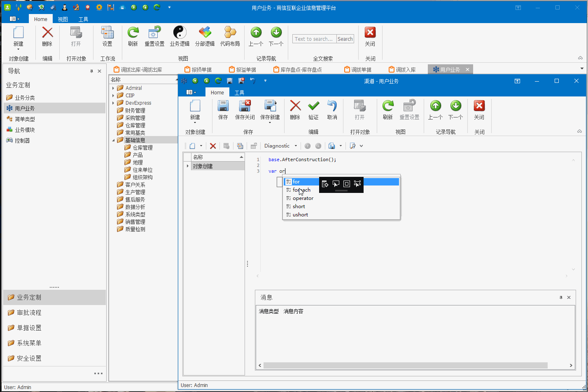Viewport: 588px width, 392px height.
Task: Click 验证 (validate) green check icon
Action: [313, 110]
